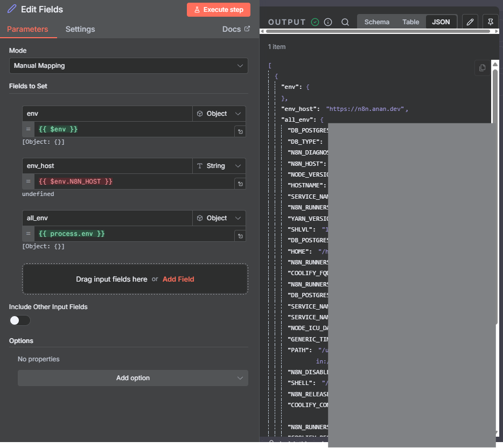Open expression editor for all_env field

[x=240, y=236]
